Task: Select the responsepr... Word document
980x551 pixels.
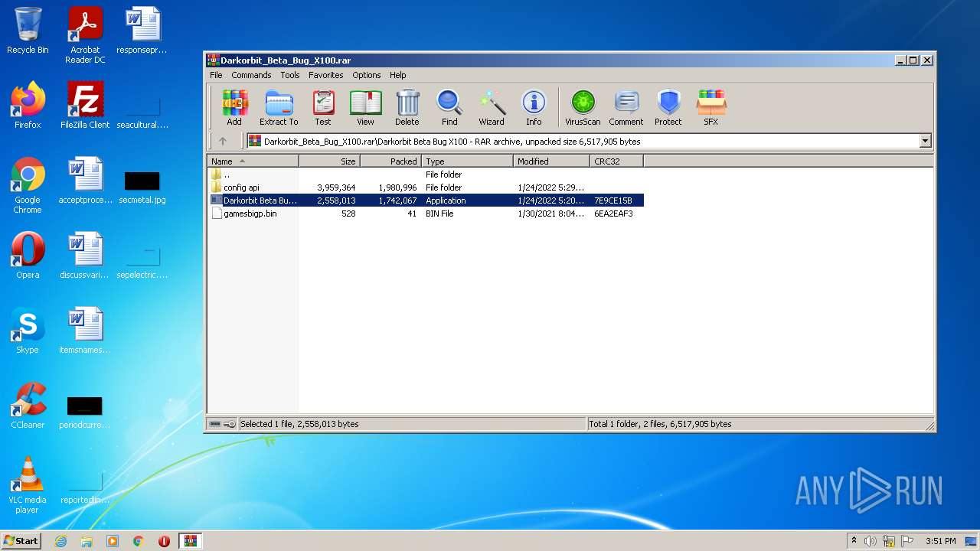Action: click(x=142, y=31)
